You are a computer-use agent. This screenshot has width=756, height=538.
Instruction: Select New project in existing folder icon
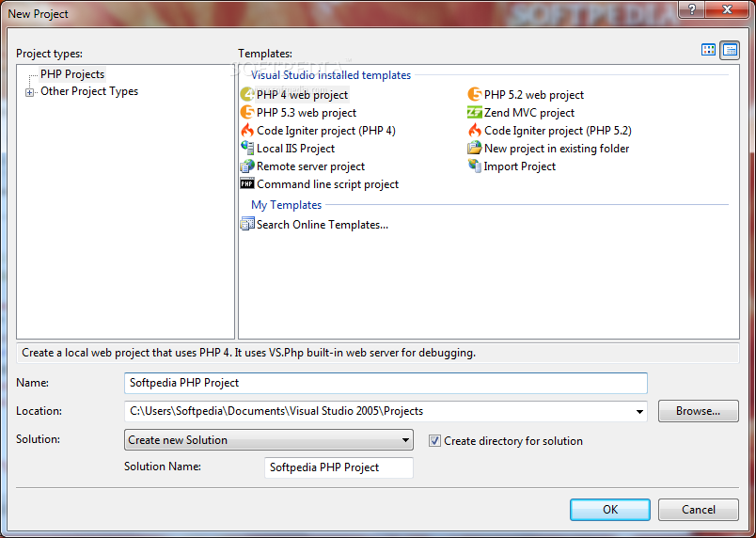[x=475, y=148]
